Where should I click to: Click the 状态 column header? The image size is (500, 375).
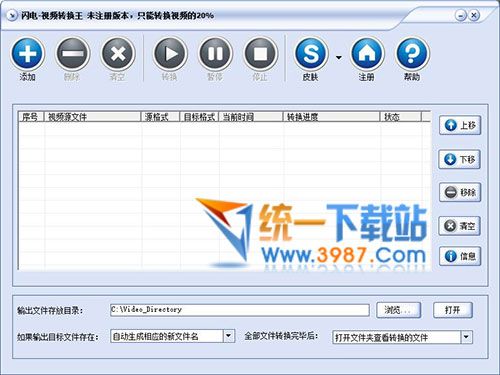(401, 117)
